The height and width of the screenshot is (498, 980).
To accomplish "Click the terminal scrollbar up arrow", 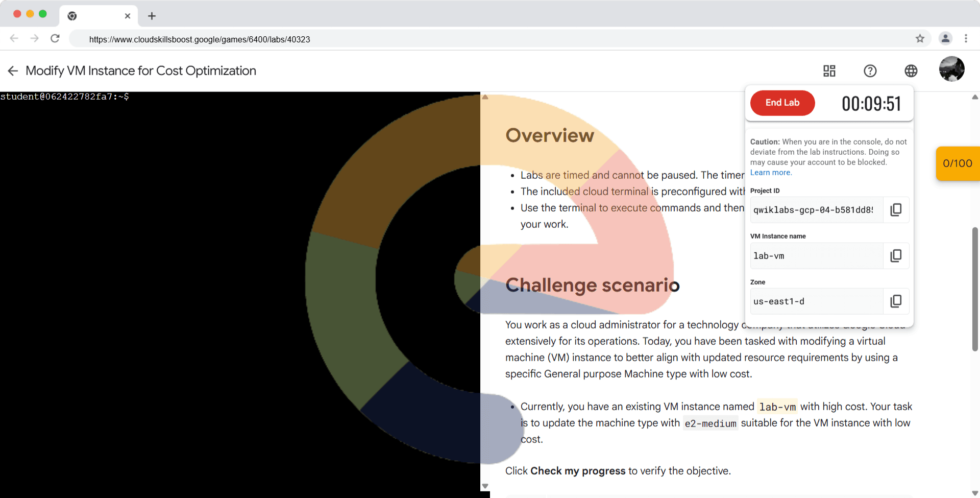I will click(x=485, y=97).
